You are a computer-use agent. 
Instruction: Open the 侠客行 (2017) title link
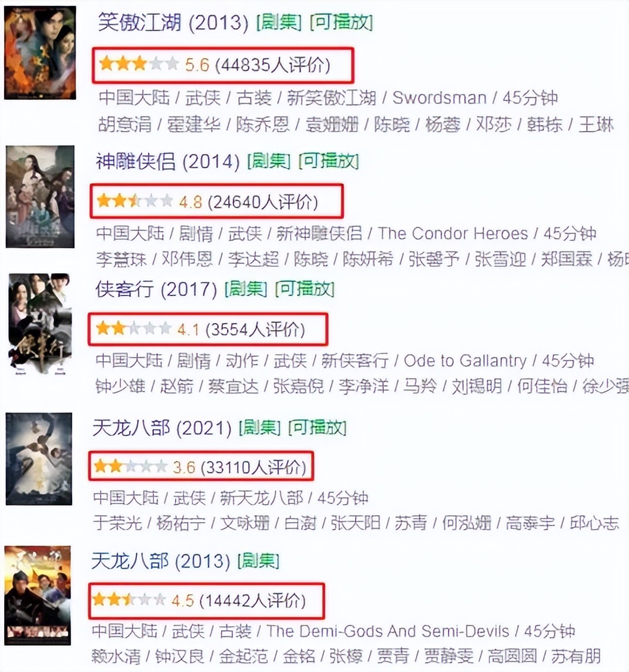pyautogui.click(x=156, y=289)
